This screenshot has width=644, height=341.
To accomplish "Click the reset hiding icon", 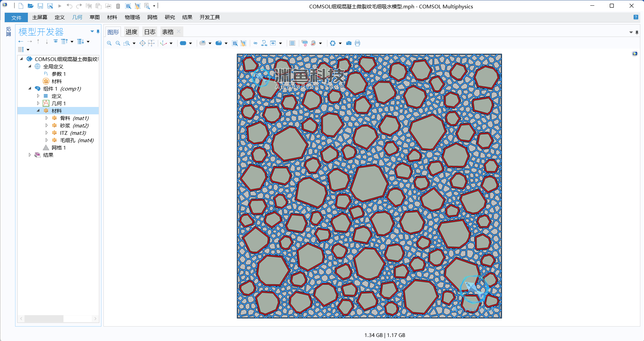I will pos(264,43).
